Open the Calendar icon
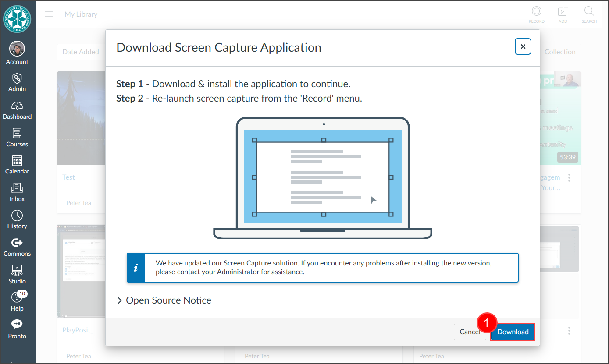Viewport: 609px width, 364px height. (x=17, y=161)
